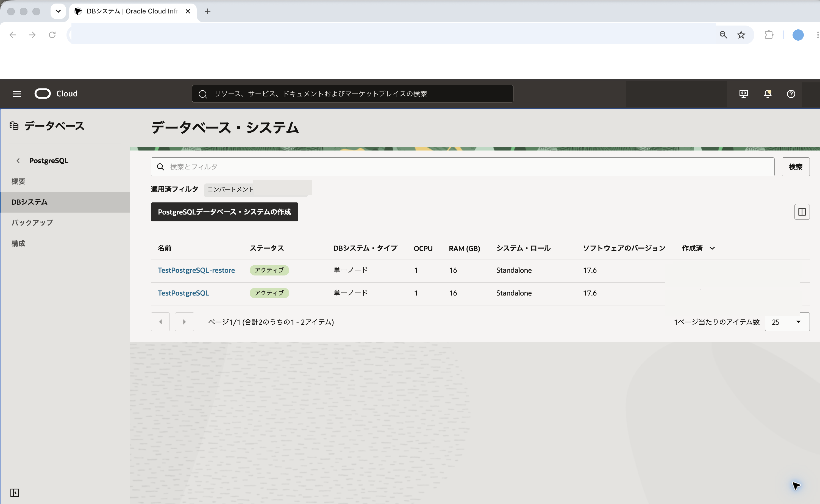Click the 適用済フィルタ label

point(174,189)
